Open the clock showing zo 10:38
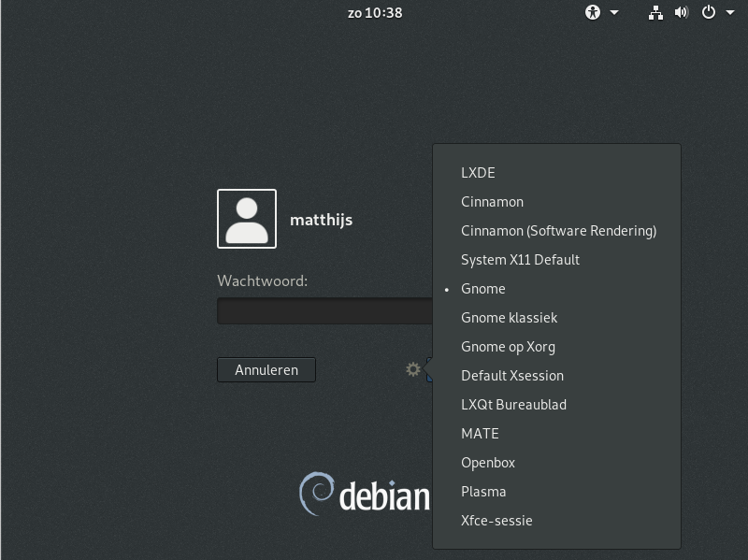748x560 pixels. pyautogui.click(x=374, y=12)
